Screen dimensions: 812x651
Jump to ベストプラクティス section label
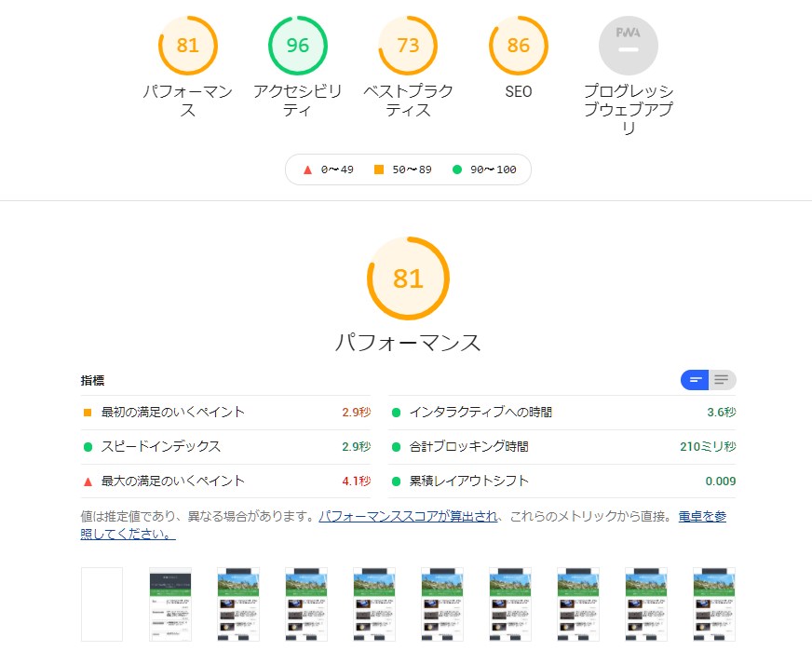point(408,101)
